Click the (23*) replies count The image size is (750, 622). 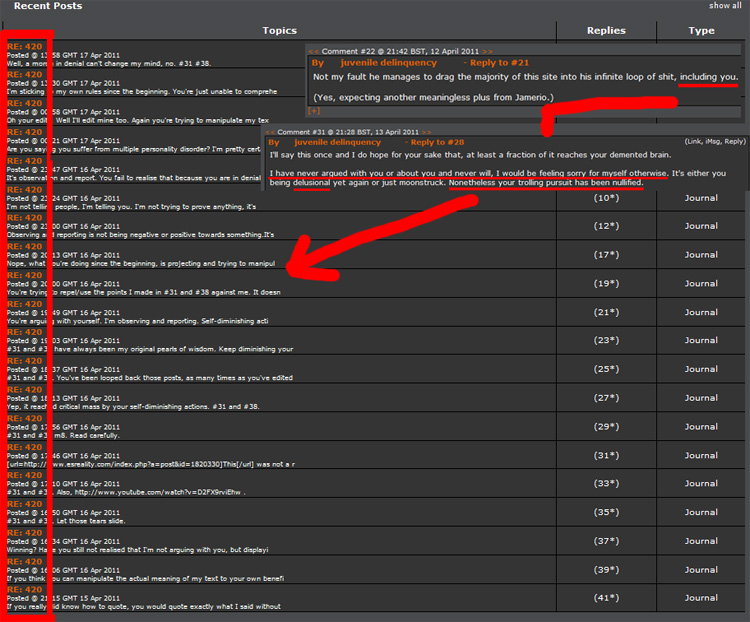[606, 340]
